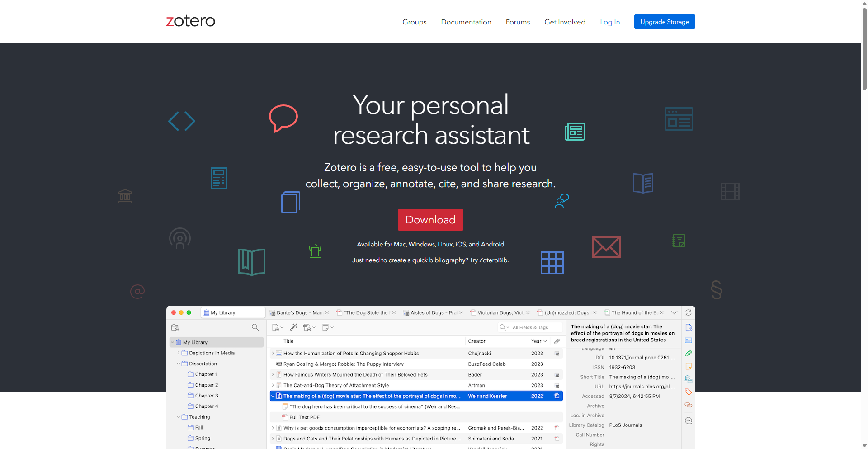
Task: Collapse the Dissertation collection
Action: pos(179,364)
